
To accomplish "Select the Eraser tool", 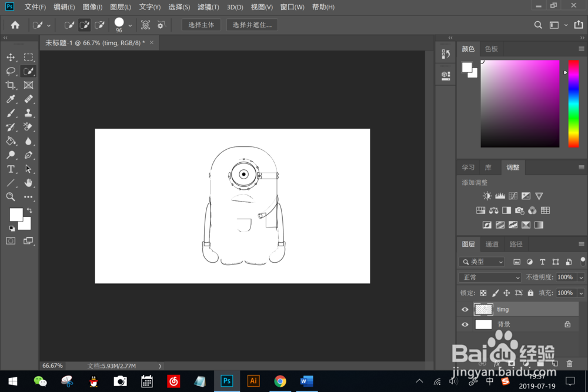I will [28, 127].
